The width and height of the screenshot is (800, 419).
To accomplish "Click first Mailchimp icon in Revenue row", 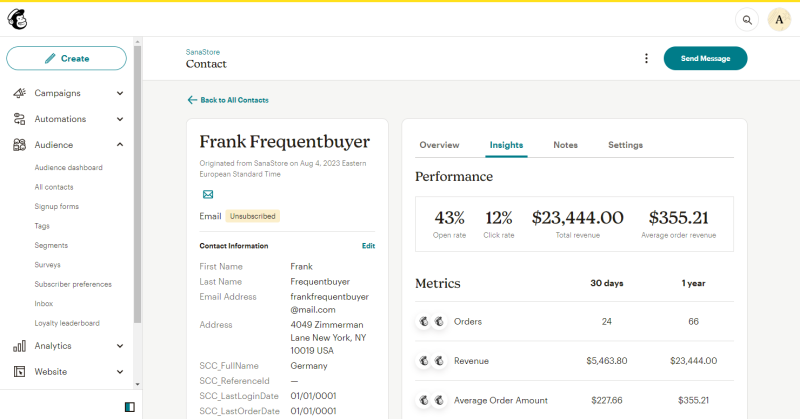I will pos(423,361).
